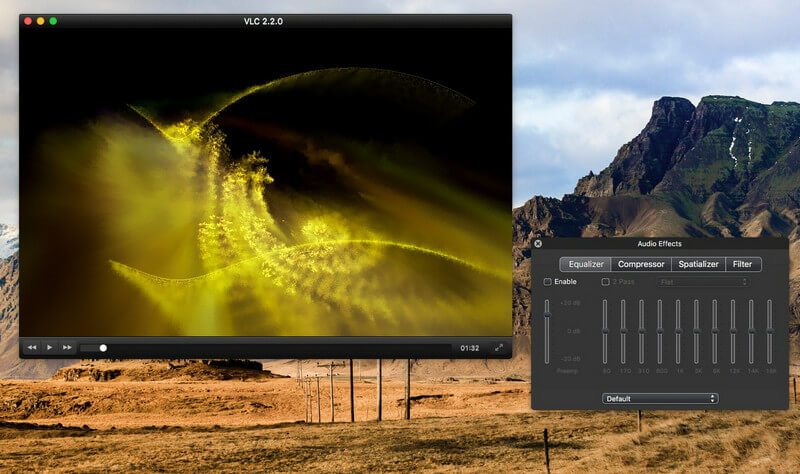The width and height of the screenshot is (800, 474).
Task: Click the 170 Hz band slider
Action: (x=623, y=332)
